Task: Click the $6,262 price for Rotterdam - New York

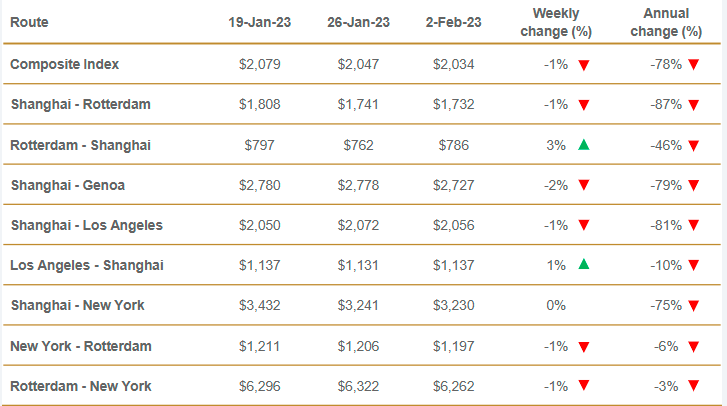Action: (454, 386)
